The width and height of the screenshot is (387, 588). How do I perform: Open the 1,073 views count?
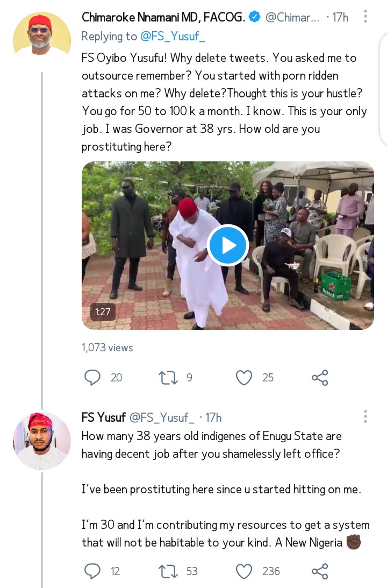coord(107,348)
